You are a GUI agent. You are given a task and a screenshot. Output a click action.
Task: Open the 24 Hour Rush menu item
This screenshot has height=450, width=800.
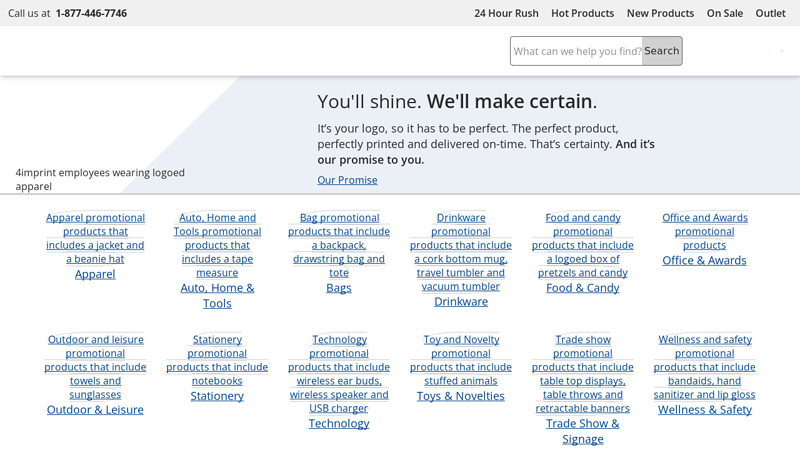click(506, 13)
